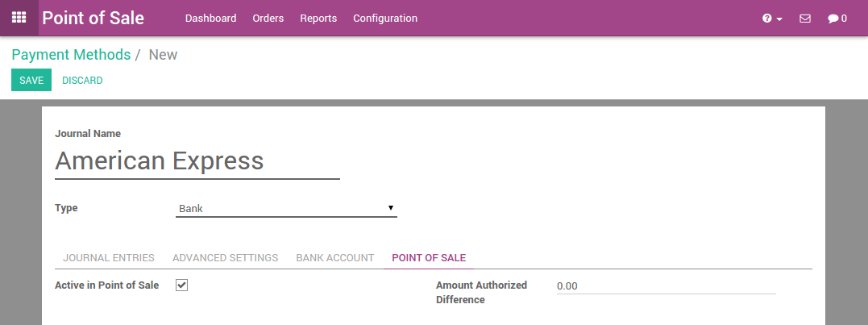Open the help question mark menu
This screenshot has height=325, width=868.
tap(771, 19)
